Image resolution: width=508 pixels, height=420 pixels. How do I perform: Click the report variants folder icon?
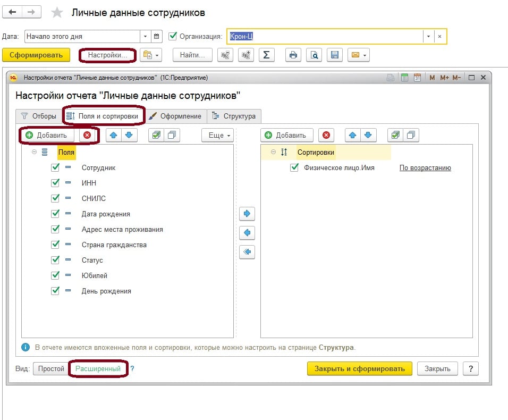pos(151,55)
